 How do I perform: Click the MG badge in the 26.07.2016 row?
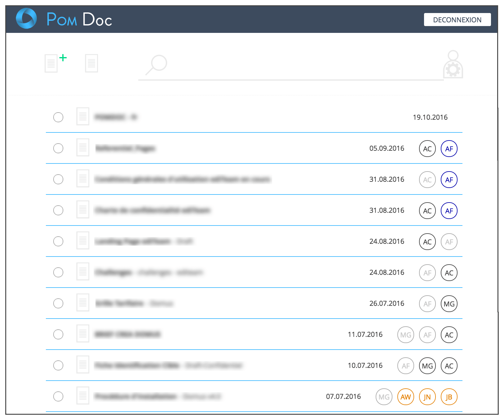tap(449, 304)
